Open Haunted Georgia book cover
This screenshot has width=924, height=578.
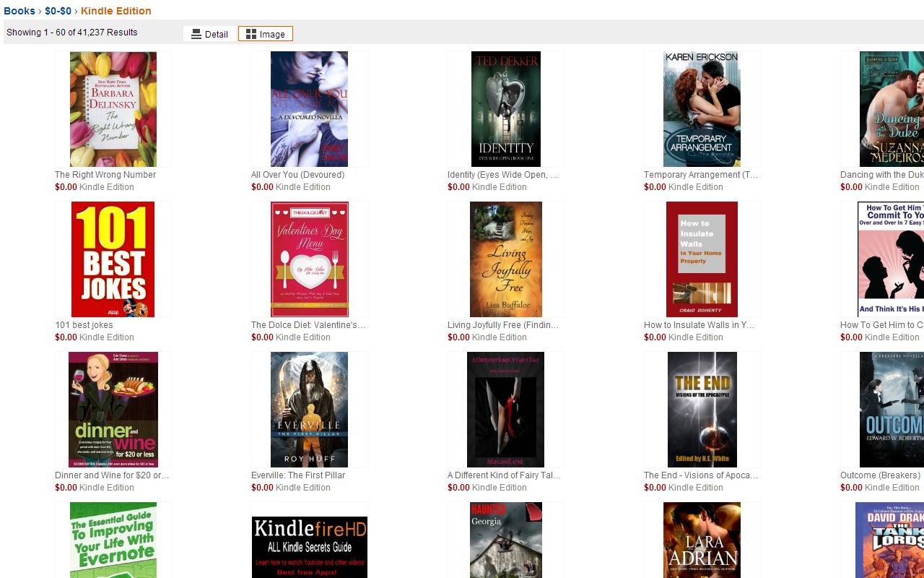click(x=505, y=540)
